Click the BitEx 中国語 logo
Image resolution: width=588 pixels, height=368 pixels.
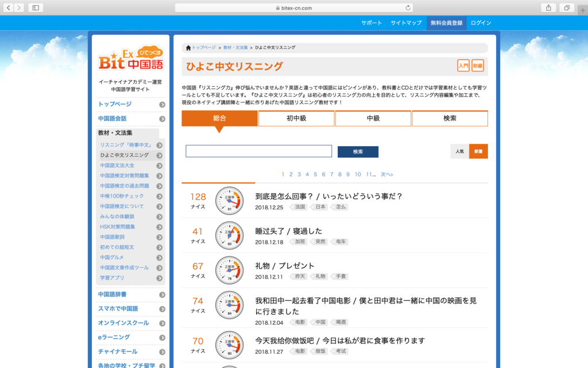tap(130, 59)
